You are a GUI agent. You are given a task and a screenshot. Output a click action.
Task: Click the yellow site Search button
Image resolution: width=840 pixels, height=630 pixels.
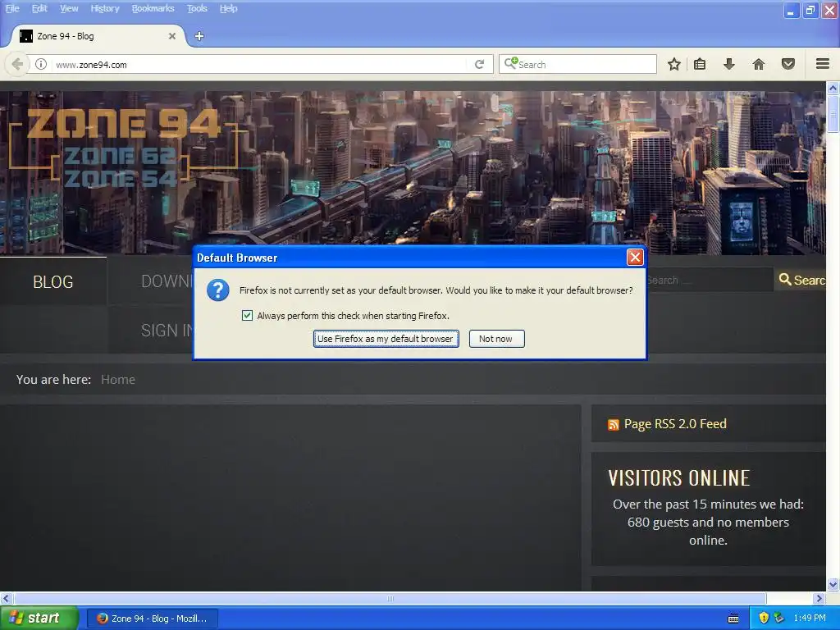801,280
